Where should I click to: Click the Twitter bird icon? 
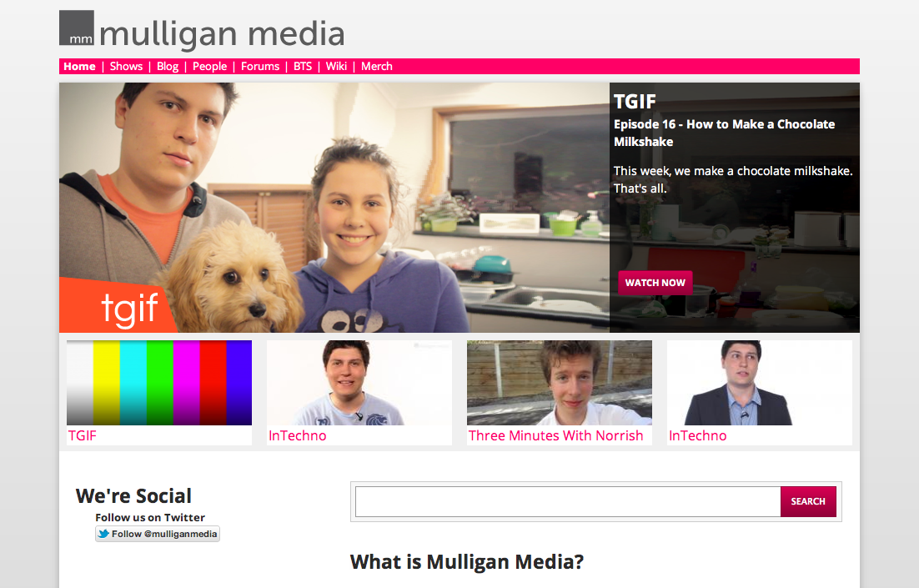[x=103, y=534]
